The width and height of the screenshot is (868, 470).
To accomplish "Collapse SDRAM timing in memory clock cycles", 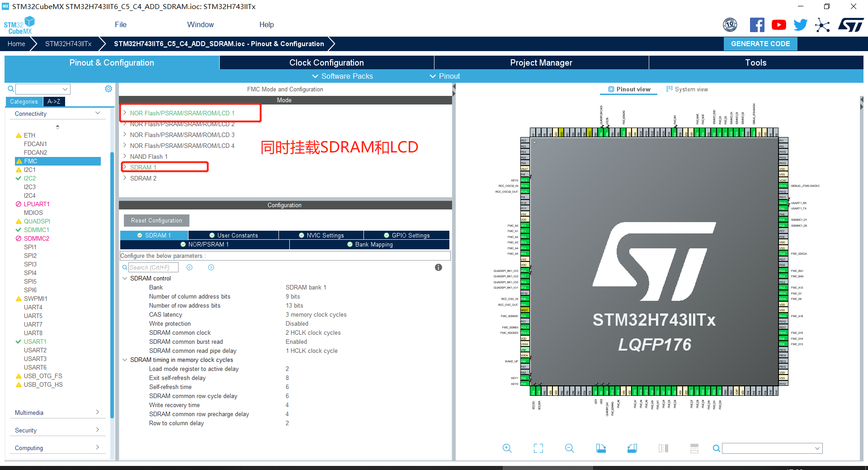I will point(125,360).
